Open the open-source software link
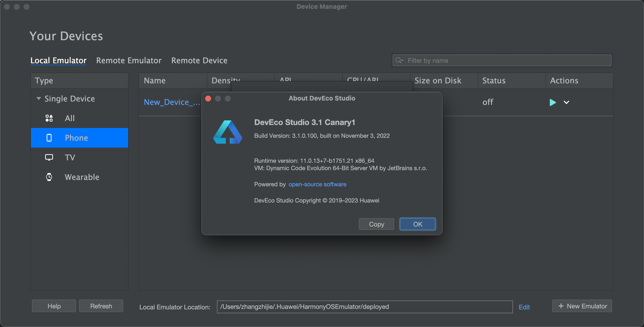The width and height of the screenshot is (644, 327). (317, 184)
